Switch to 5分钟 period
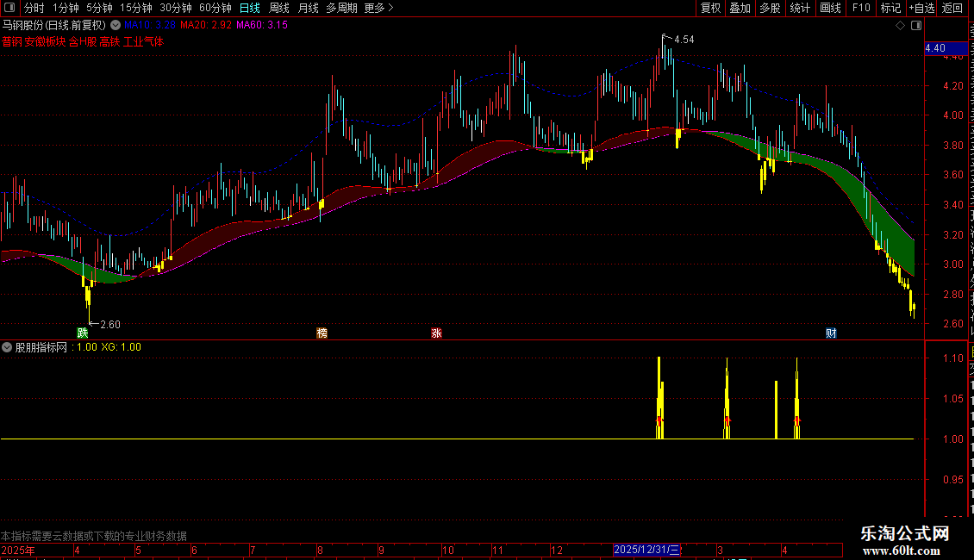Image resolution: width=974 pixels, height=560 pixels. (99, 8)
